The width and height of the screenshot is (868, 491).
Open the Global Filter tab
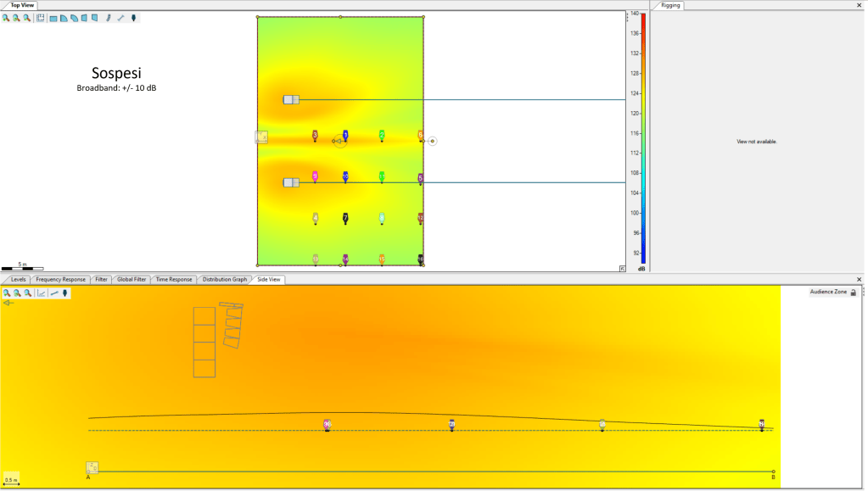click(x=132, y=279)
